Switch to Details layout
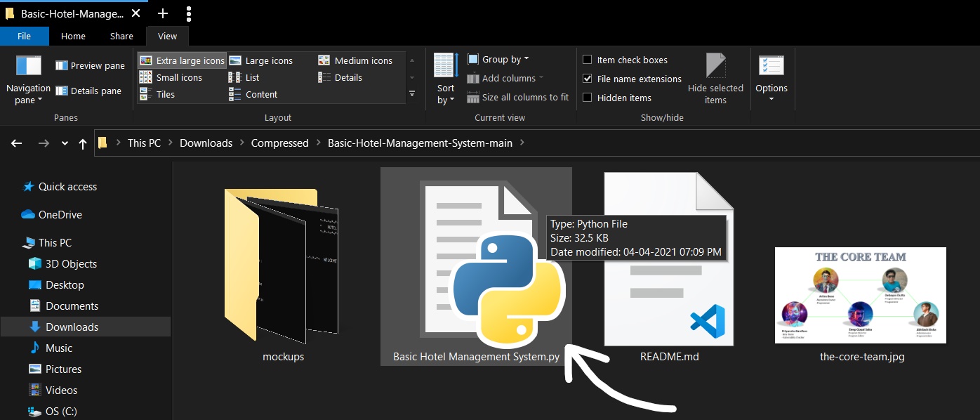Viewport: 980px width, 420px height. click(340, 77)
